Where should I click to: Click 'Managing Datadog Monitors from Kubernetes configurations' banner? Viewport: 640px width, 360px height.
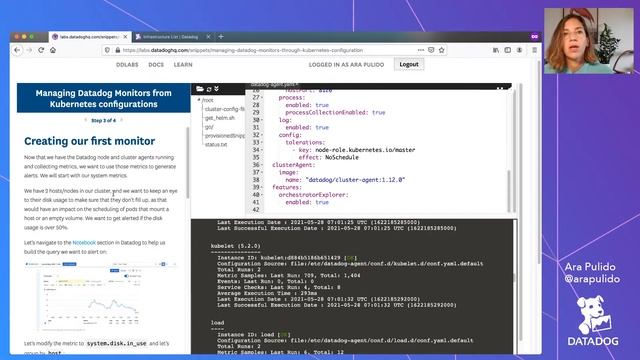[x=104, y=98]
